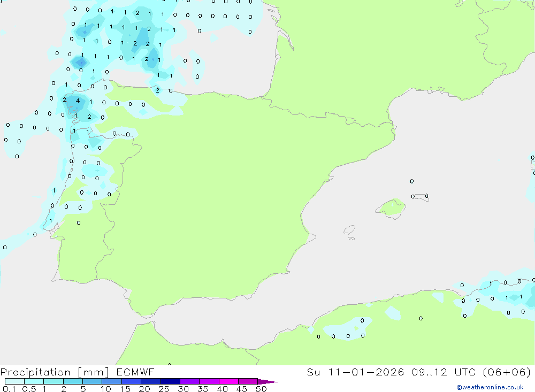Click the '09..12 UTC' time range text
The height and width of the screenshot is (392, 535).
444,372
